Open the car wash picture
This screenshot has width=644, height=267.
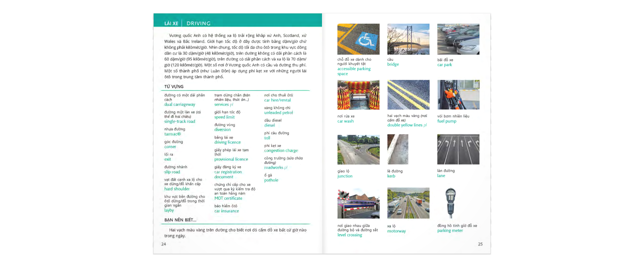pos(358,95)
